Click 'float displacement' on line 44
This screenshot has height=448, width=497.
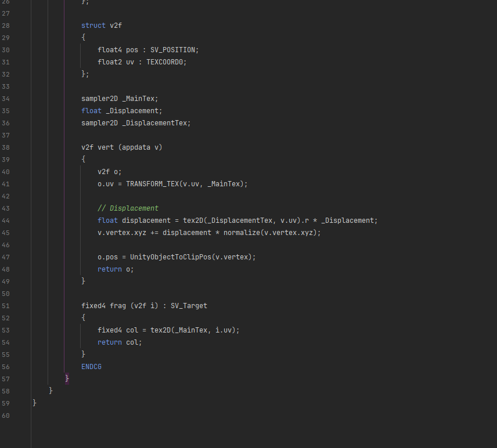tap(134, 221)
